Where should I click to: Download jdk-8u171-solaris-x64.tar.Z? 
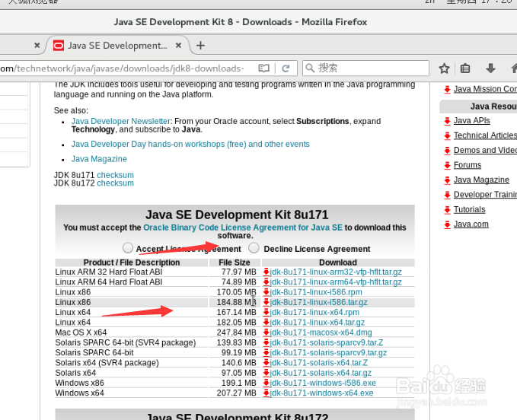tap(319, 363)
